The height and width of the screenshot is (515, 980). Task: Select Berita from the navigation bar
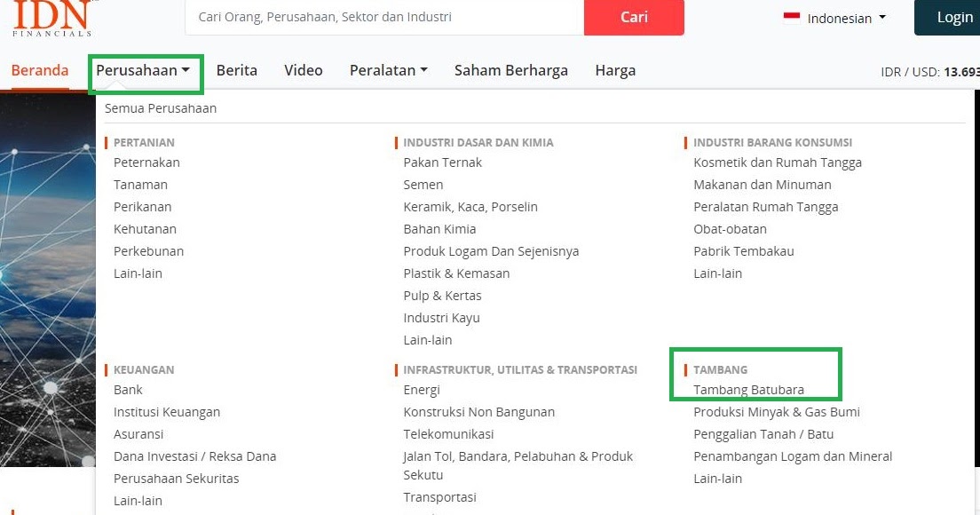(x=236, y=69)
